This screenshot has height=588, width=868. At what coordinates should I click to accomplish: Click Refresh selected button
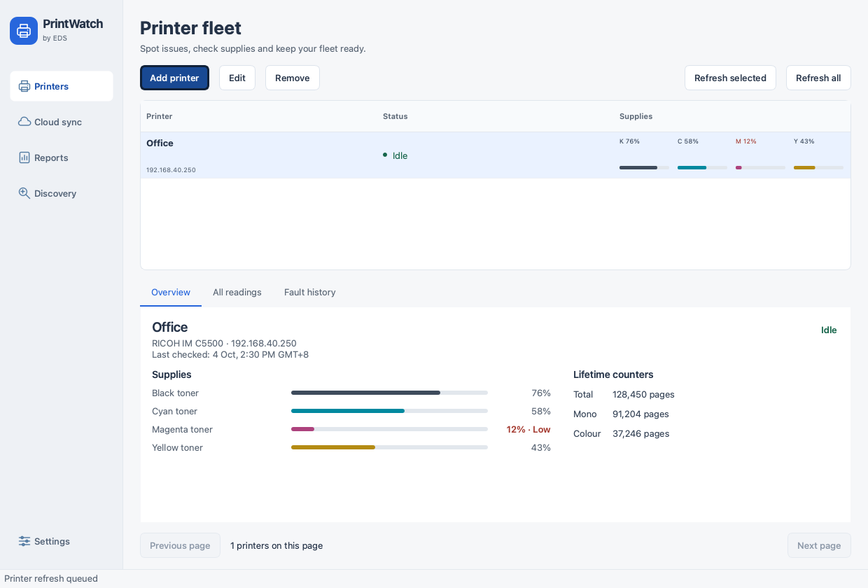click(730, 78)
